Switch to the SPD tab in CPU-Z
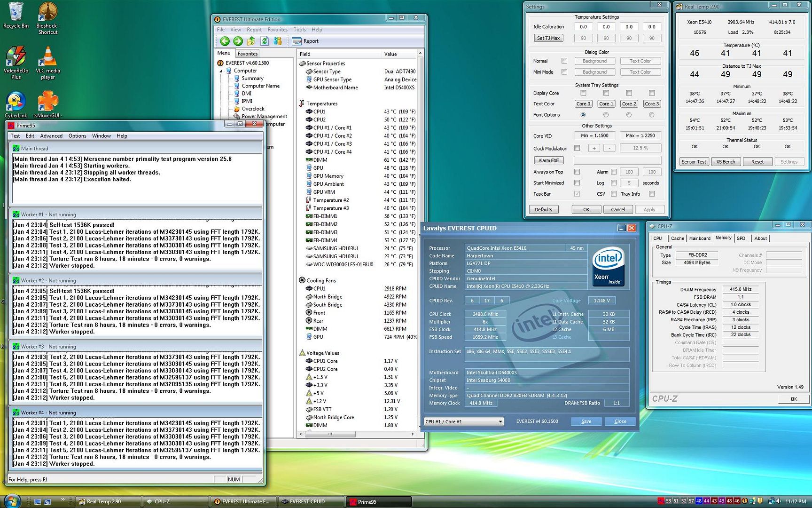 (x=741, y=238)
